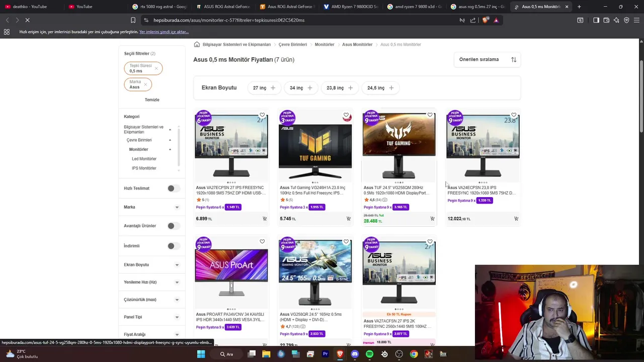
Task: Favorite the PROART PA34VCNV monitor
Action: point(262,242)
